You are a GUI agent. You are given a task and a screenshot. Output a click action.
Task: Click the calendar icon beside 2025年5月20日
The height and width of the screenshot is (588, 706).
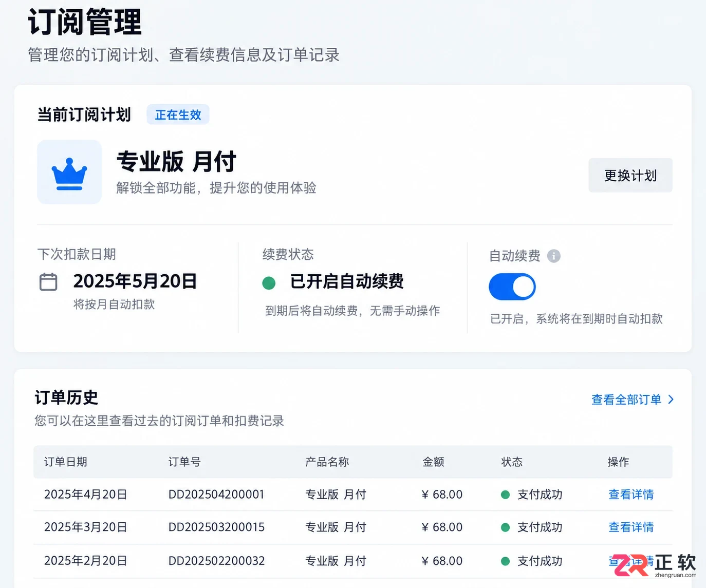(48, 282)
